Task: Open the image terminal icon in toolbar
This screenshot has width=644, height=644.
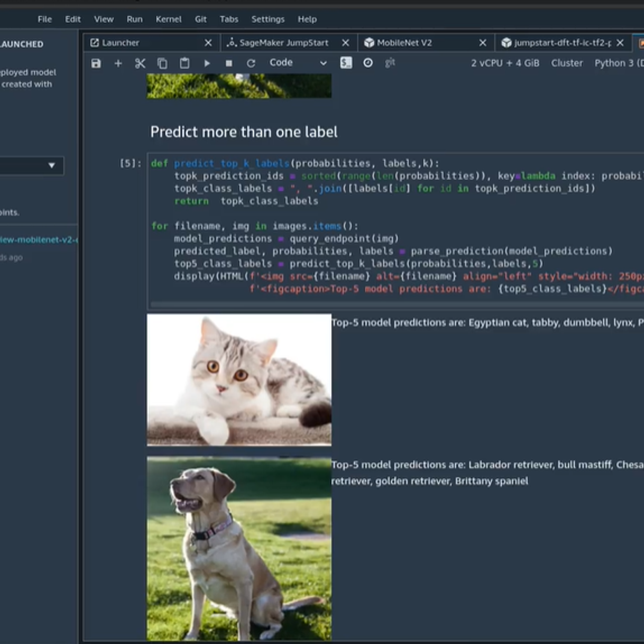Action: pyautogui.click(x=346, y=63)
